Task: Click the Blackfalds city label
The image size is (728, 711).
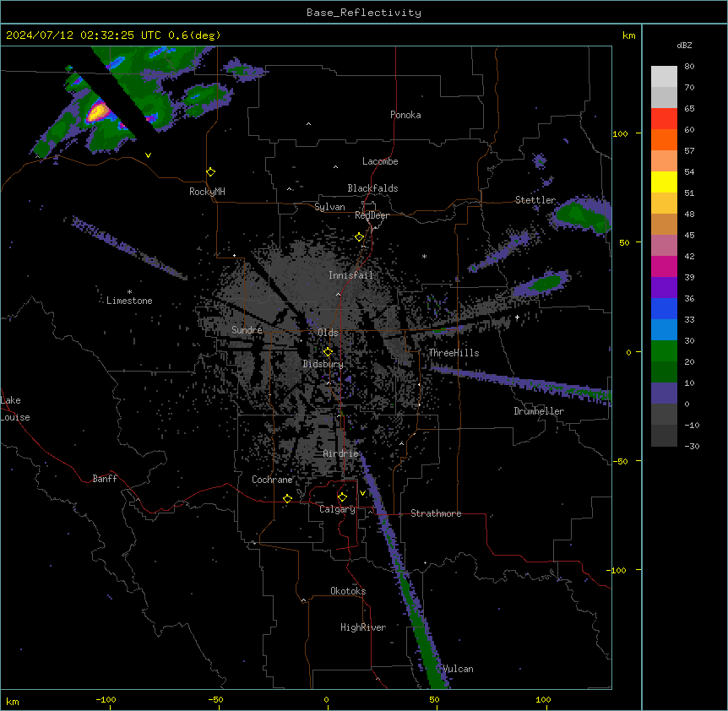Action: click(372, 188)
